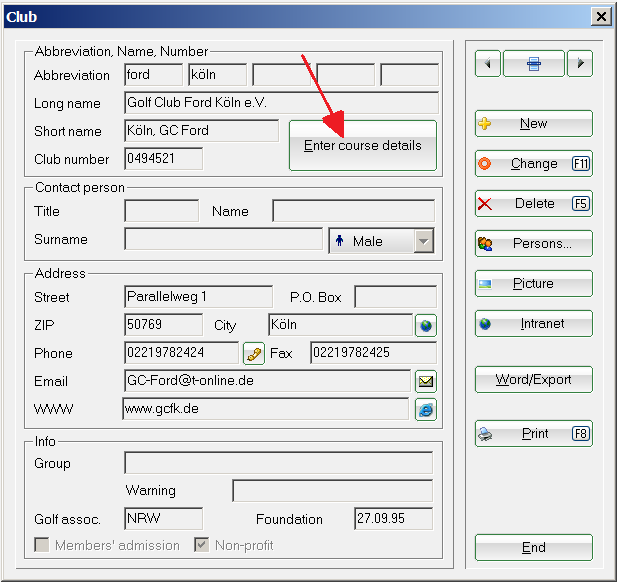Viewport: 617px width, 582px height.
Task: Click the fourth empty Abbreviation field
Action: pyautogui.click(x=345, y=74)
